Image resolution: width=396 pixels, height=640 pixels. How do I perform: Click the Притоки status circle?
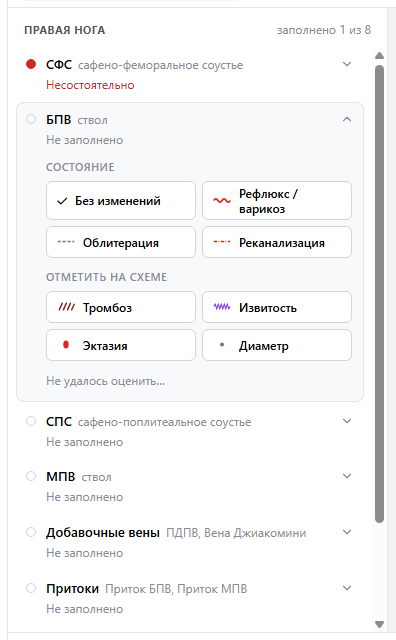point(31,588)
